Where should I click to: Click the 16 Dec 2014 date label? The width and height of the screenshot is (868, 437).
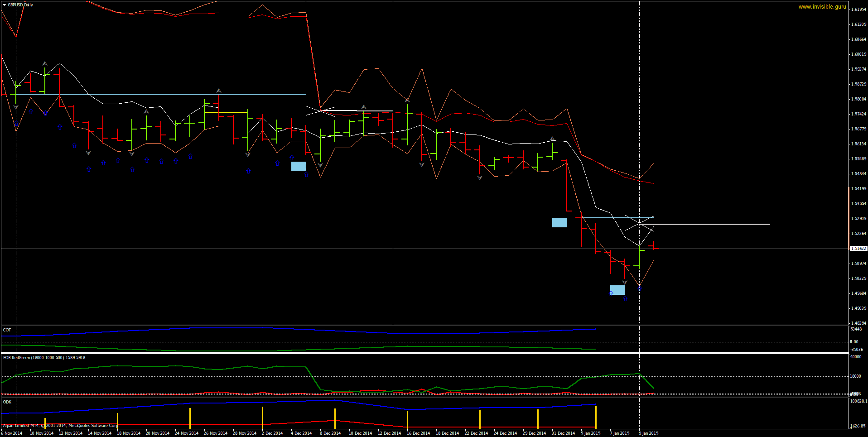(x=418, y=433)
